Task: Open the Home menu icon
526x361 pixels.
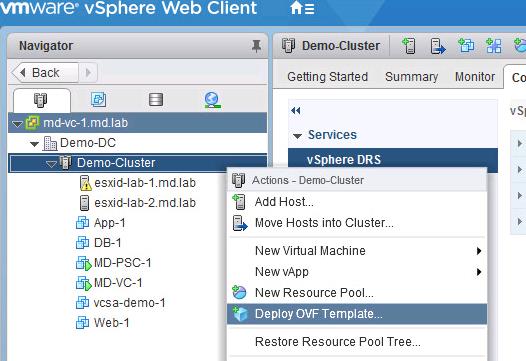Action: tap(302, 8)
